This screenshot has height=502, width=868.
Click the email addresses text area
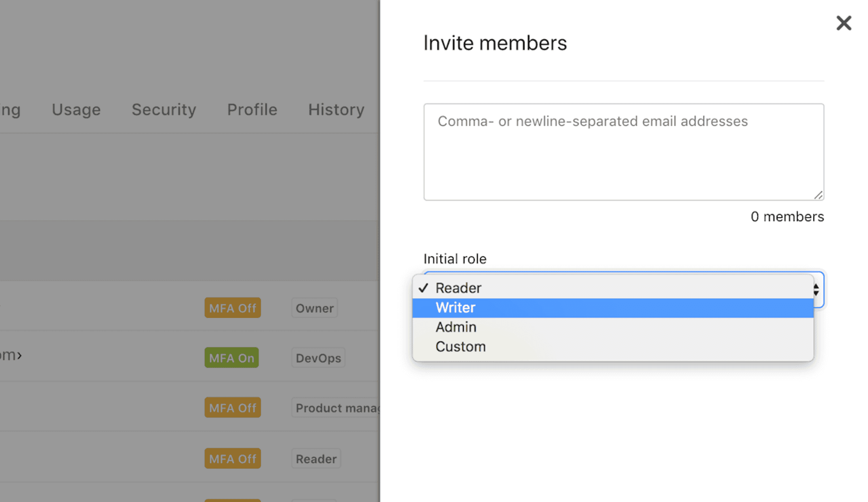(x=623, y=152)
